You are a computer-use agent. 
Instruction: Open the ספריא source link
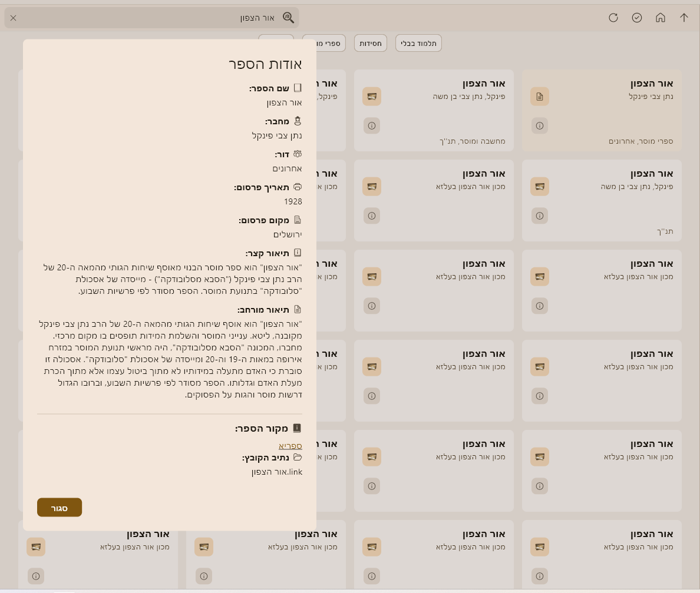click(x=290, y=446)
